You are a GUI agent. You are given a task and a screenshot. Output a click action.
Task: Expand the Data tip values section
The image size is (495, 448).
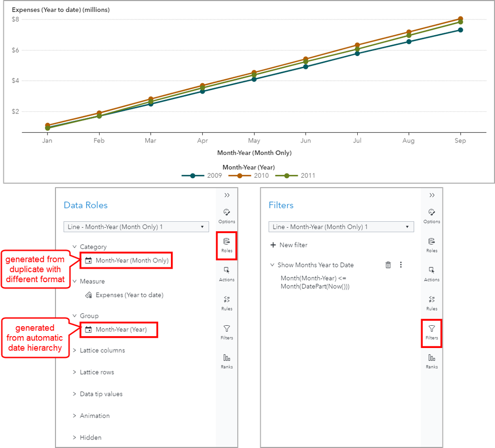(x=74, y=394)
